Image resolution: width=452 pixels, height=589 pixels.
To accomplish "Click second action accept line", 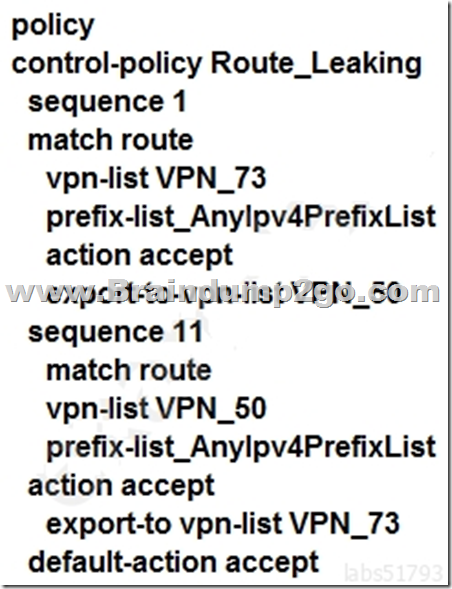I will (x=121, y=486).
